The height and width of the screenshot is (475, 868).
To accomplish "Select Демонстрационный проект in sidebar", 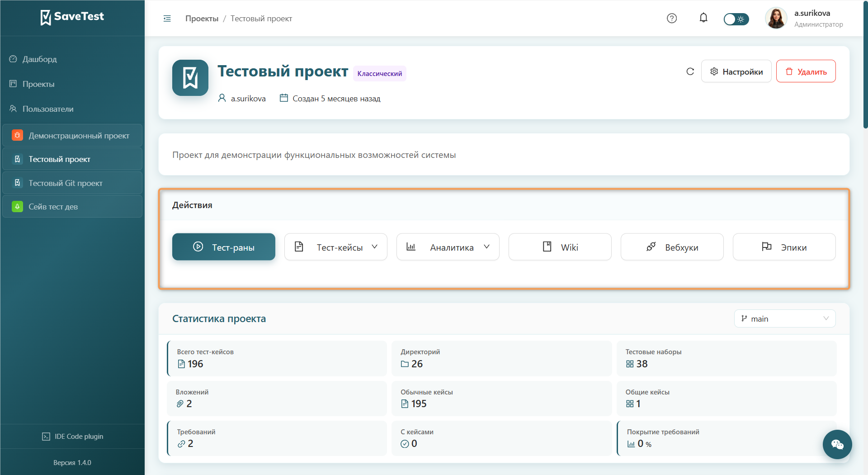I will point(72,135).
